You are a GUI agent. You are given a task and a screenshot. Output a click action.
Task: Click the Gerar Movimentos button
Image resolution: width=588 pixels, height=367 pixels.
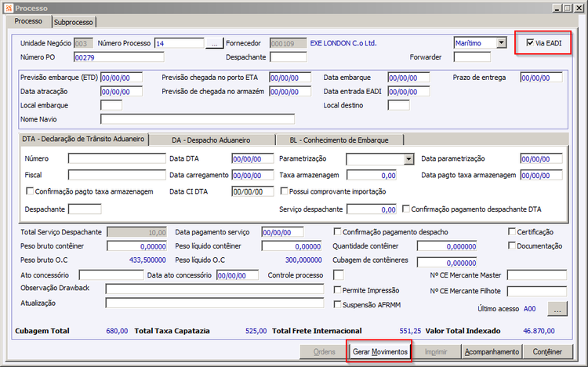(x=379, y=351)
